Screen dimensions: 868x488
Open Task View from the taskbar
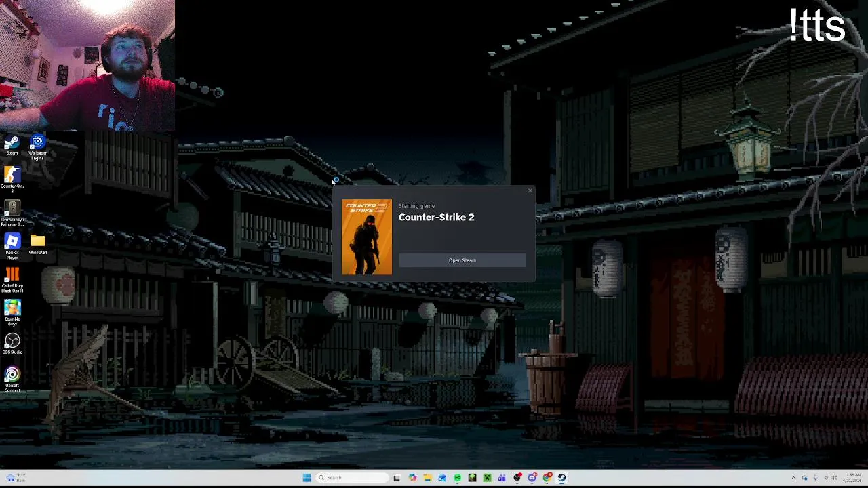click(x=397, y=478)
